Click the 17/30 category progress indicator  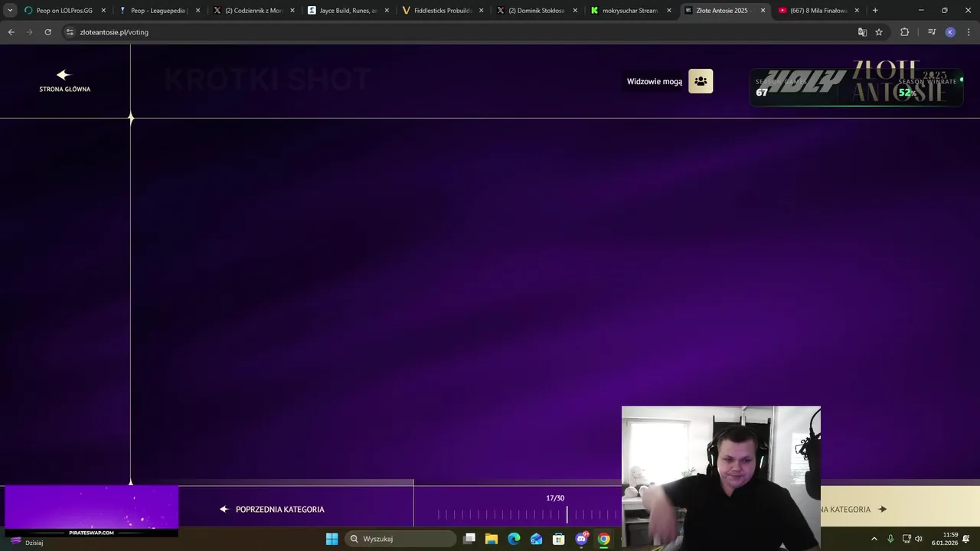[555, 498]
